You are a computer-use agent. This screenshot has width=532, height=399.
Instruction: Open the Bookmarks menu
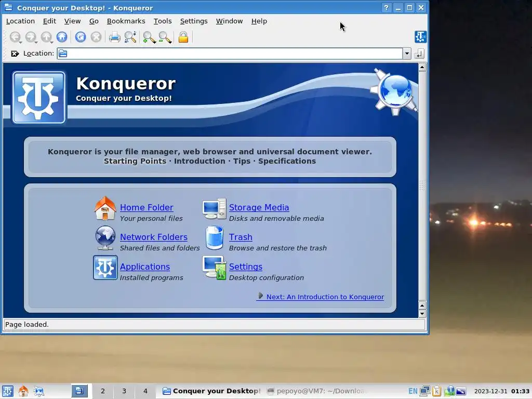tap(126, 21)
